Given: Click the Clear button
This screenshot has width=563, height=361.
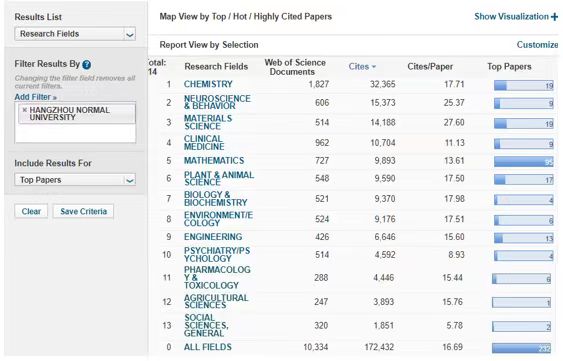Looking at the screenshot, I should pyautogui.click(x=31, y=211).
